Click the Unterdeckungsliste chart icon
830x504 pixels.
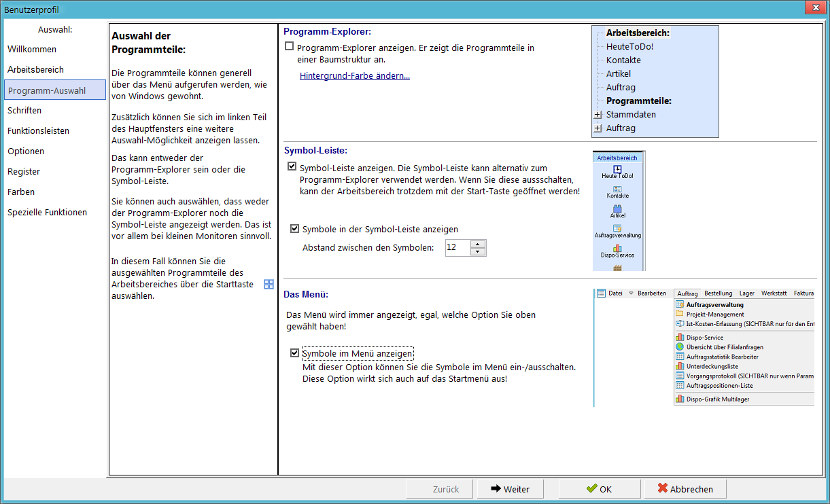pos(680,366)
